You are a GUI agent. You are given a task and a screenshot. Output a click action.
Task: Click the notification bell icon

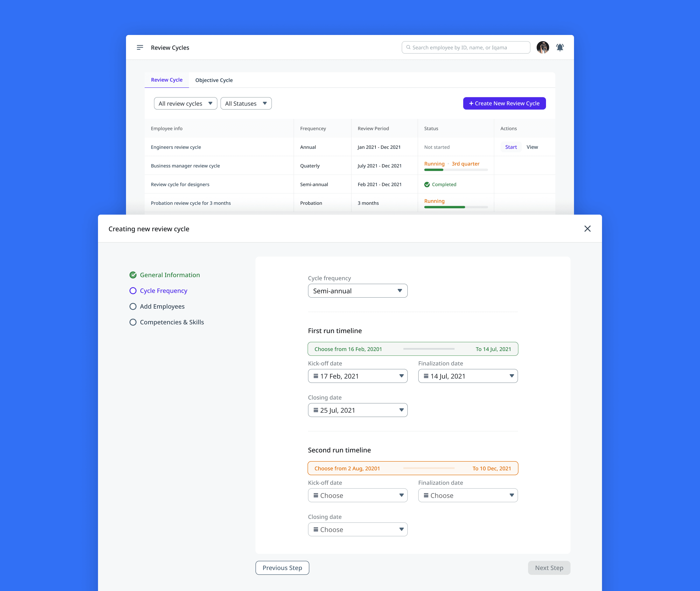pyautogui.click(x=560, y=48)
